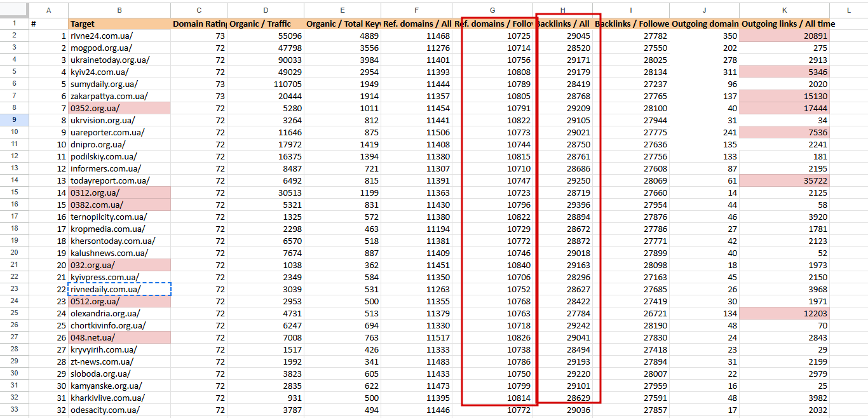
Task: Select cell kharkivlive.com.ua/
Action: click(x=119, y=398)
